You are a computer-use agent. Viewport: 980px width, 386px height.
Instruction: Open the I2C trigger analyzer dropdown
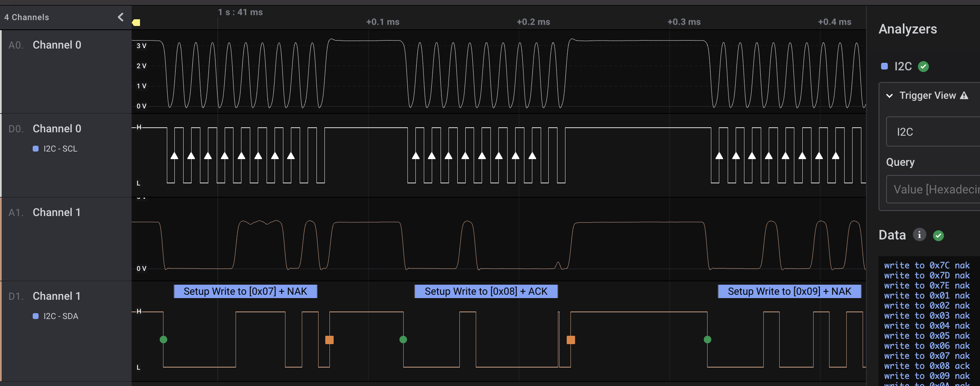933,132
